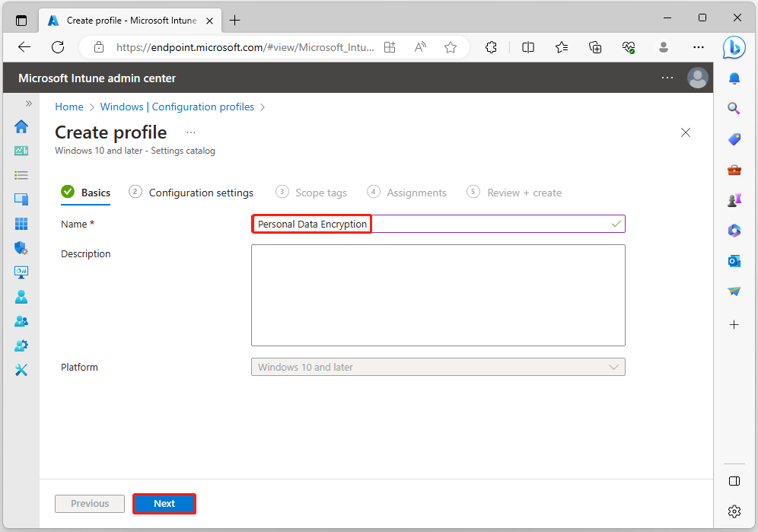Open the Home icon in Intune navigation
The height and width of the screenshot is (532, 758).
pos(21,126)
